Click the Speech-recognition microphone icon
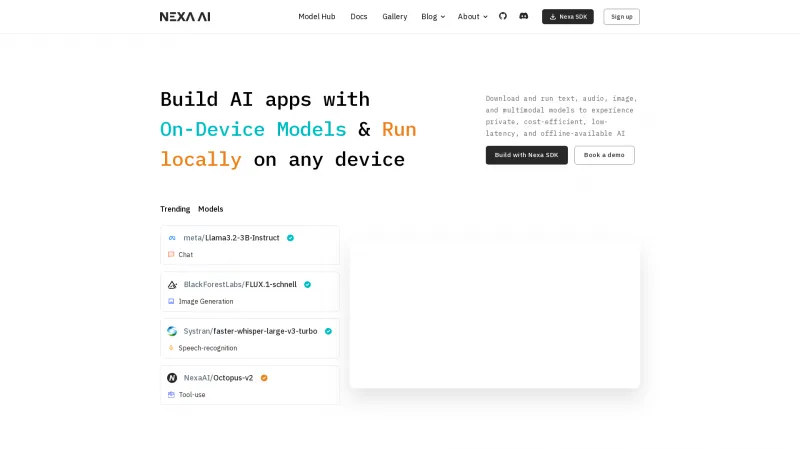This screenshot has height=450, width=800. (171, 348)
